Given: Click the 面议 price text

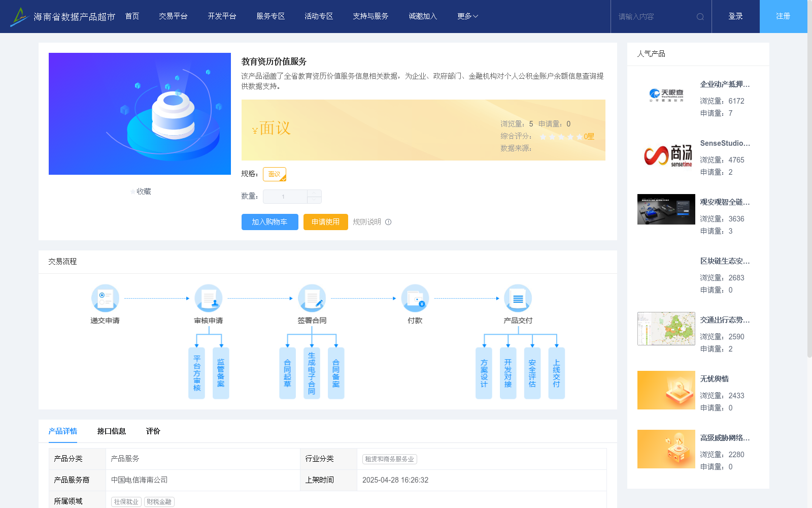Looking at the screenshot, I should point(275,128).
